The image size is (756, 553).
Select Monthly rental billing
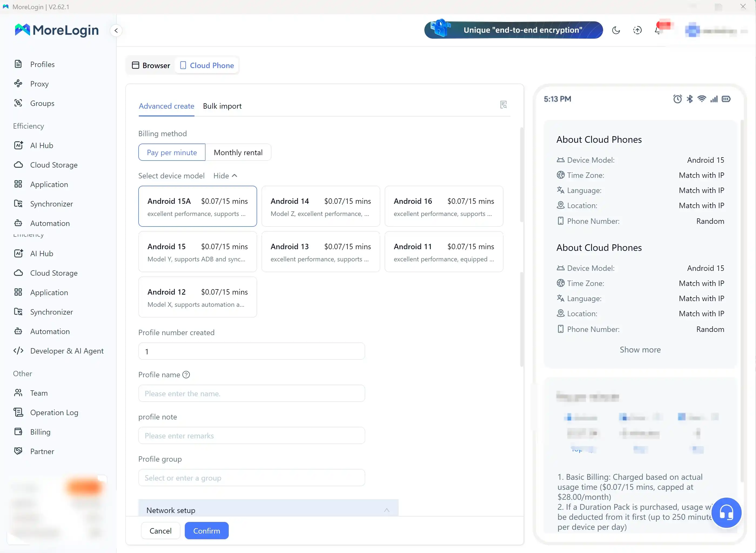click(x=238, y=152)
